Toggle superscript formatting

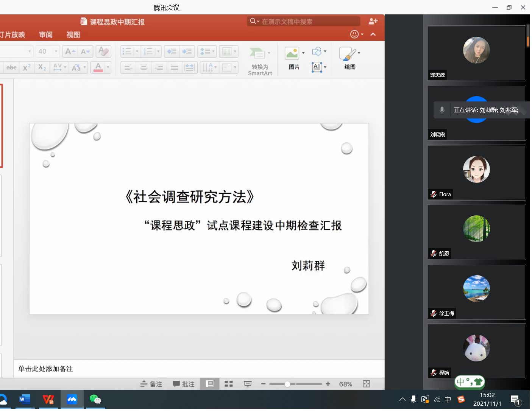point(27,67)
